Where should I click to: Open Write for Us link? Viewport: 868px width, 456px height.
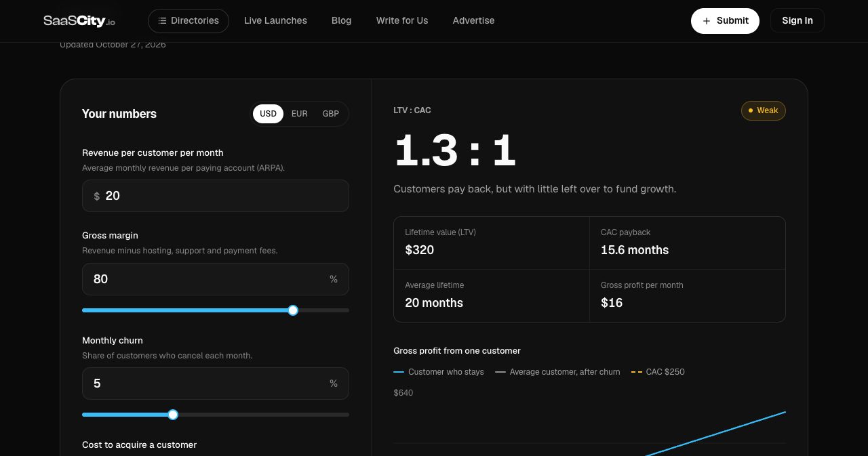coord(402,21)
